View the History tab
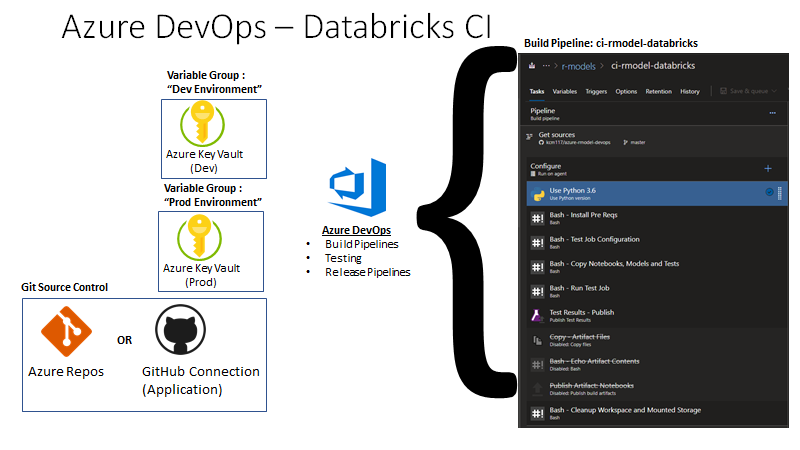 [690, 91]
